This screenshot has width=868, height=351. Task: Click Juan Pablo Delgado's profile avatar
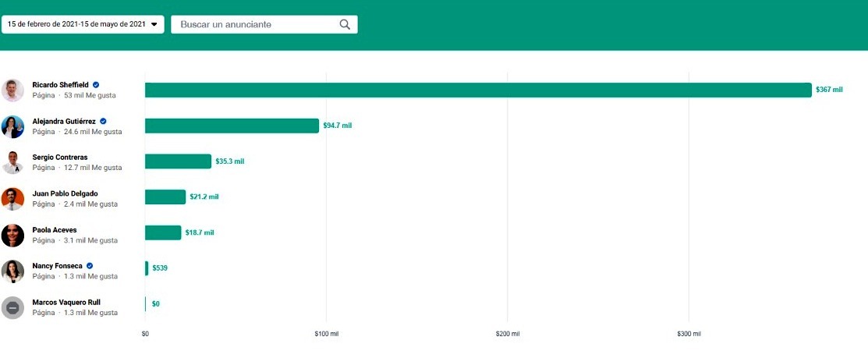[13, 199]
